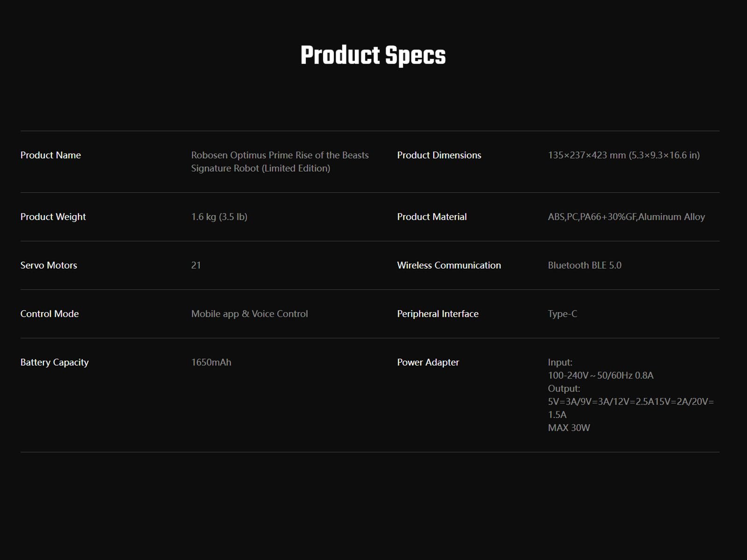Select the 135×237×423 mm dimensions value
The width and height of the screenshot is (747, 560).
click(624, 155)
